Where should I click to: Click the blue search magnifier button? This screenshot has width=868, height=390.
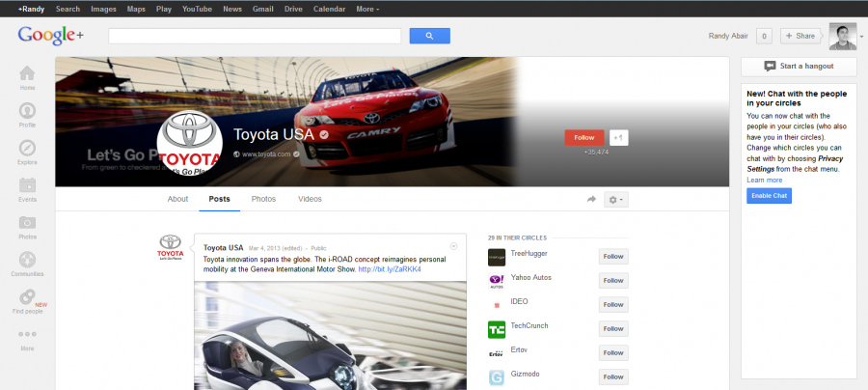pos(429,36)
